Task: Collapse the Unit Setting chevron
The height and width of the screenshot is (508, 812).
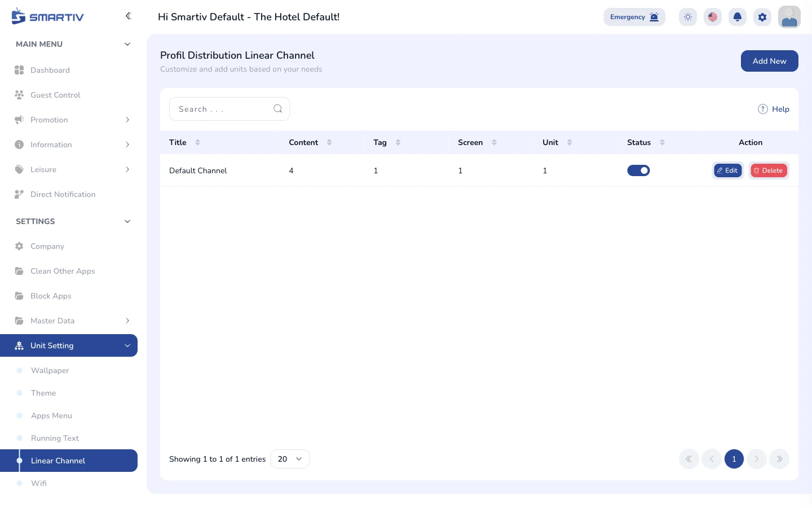Action: point(127,345)
